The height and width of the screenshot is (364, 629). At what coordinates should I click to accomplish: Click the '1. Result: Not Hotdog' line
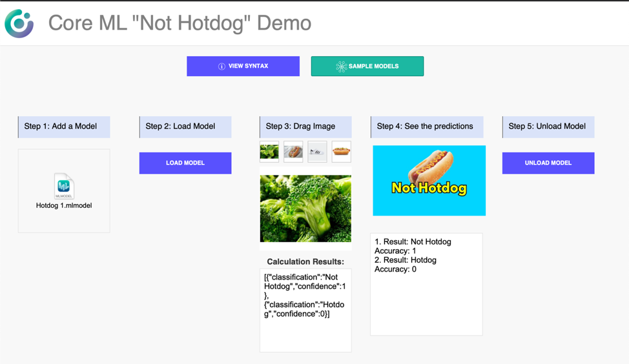pyautogui.click(x=413, y=242)
